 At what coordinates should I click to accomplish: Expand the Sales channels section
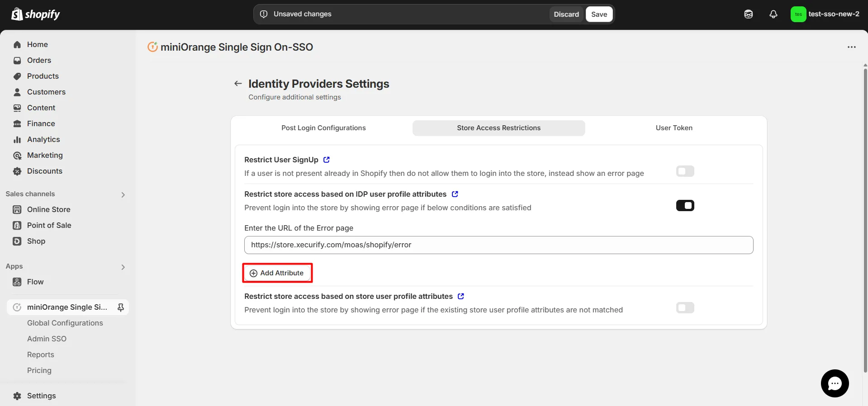[123, 195]
